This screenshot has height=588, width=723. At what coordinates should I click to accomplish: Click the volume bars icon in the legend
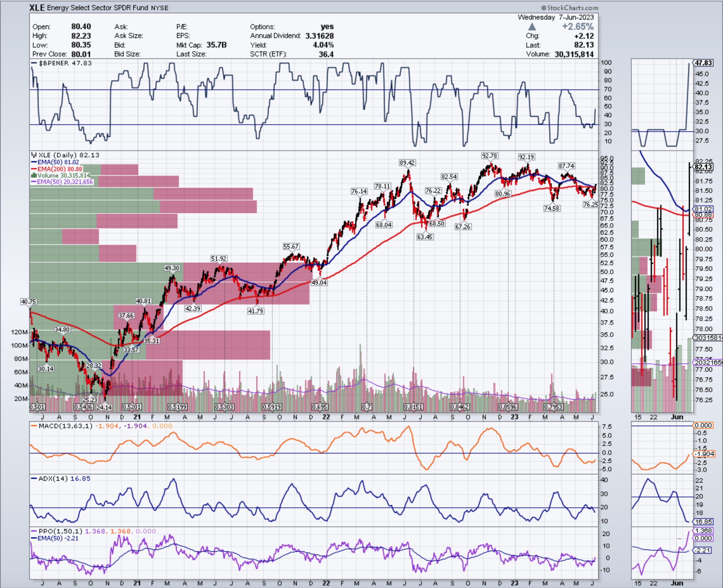click(34, 175)
